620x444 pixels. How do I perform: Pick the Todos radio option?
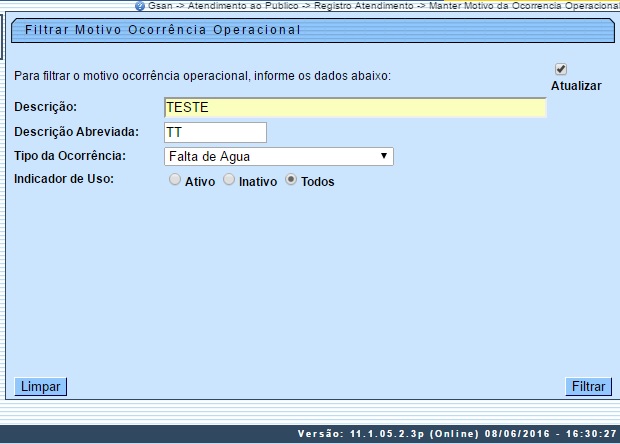[x=291, y=179]
